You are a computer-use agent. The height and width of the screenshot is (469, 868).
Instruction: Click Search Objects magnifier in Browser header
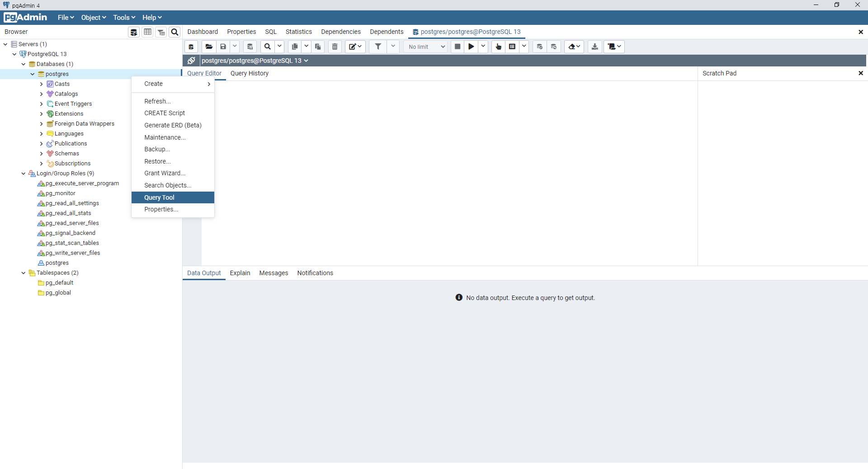175,32
